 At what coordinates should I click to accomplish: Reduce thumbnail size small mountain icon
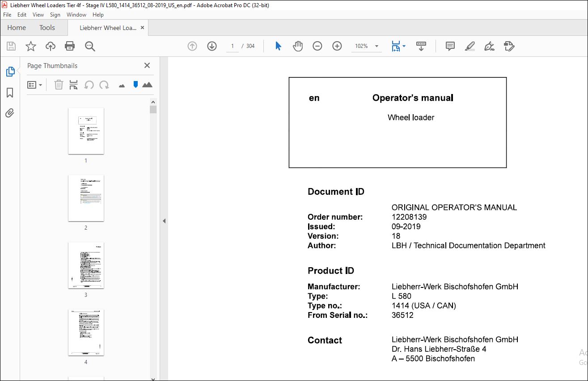122,86
